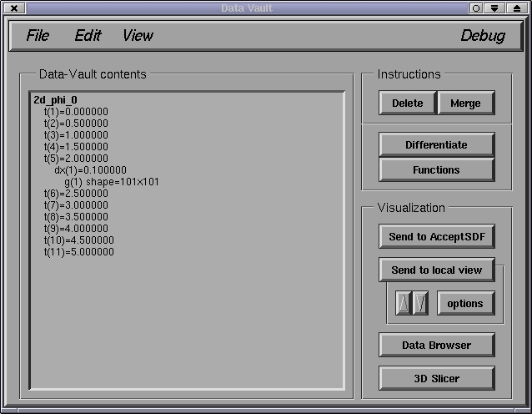532x414 pixels.
Task: Open the Edit menu
Action: [88, 35]
